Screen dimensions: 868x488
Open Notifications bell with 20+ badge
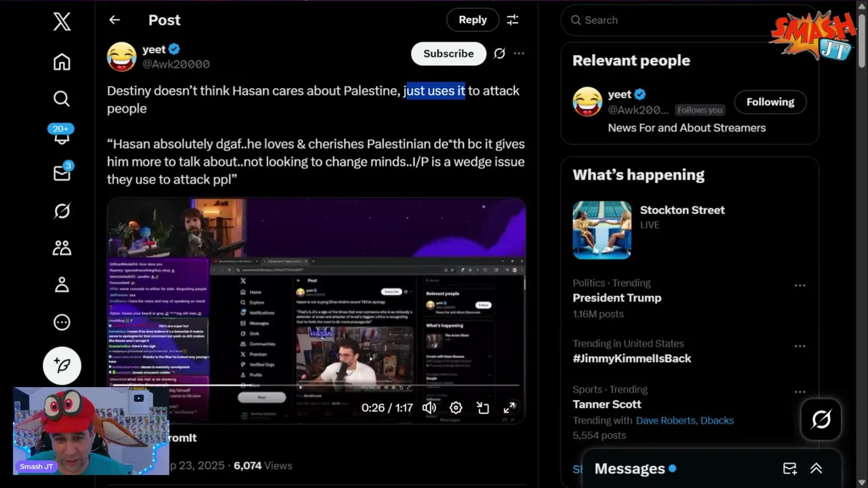[x=62, y=134]
